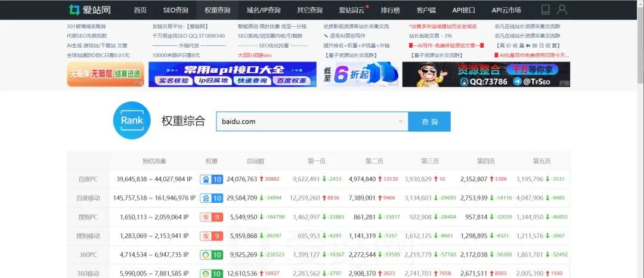
Task: Click the 360PC weight 10 badge
Action: tap(212, 255)
